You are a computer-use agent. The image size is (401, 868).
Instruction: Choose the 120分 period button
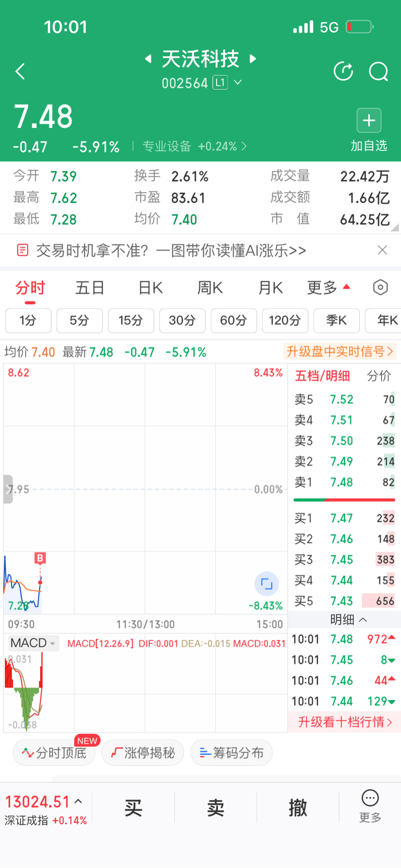pyautogui.click(x=285, y=320)
